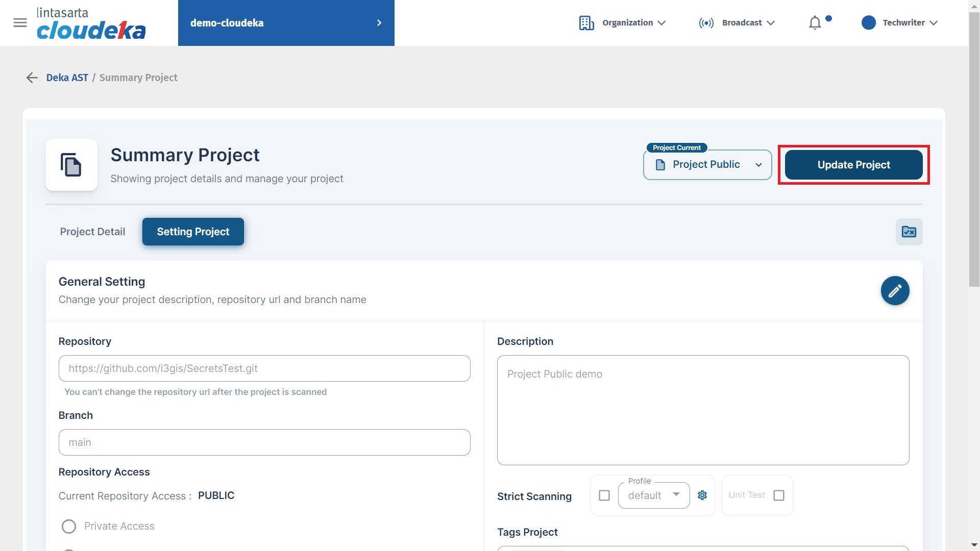Click the Project Current badge label
980x551 pixels.
[x=677, y=147]
